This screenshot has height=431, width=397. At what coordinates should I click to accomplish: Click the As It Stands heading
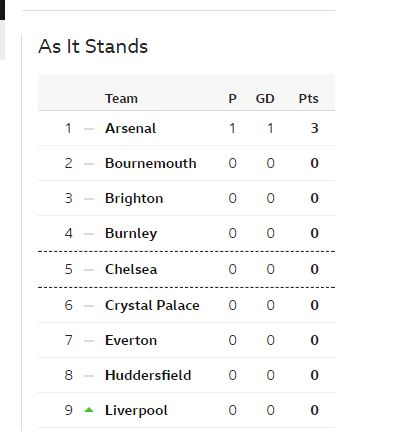click(x=93, y=46)
